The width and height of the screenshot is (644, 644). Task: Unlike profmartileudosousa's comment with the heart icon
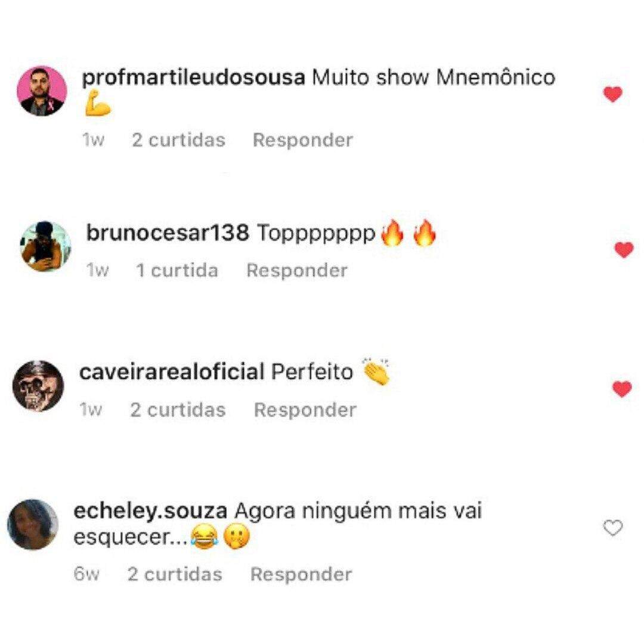(x=613, y=94)
